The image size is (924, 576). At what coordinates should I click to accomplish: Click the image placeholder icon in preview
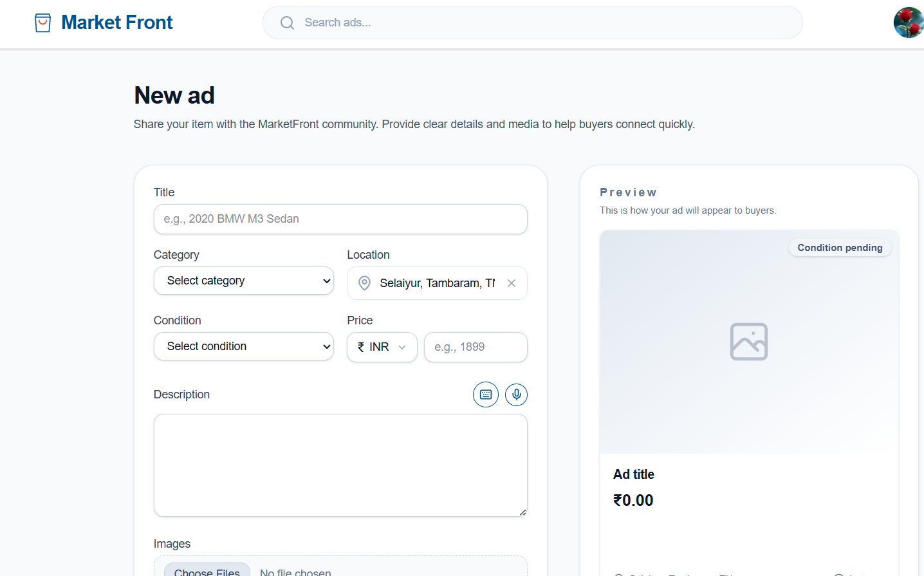click(x=749, y=342)
